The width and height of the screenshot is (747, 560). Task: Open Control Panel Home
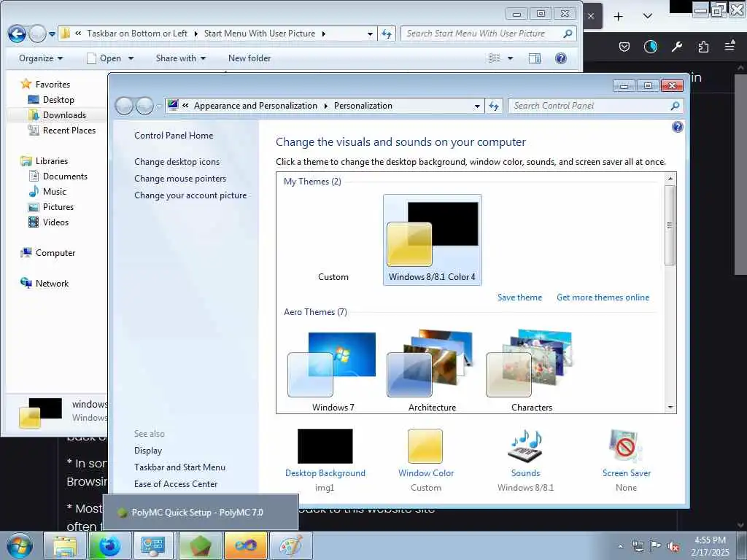(174, 135)
